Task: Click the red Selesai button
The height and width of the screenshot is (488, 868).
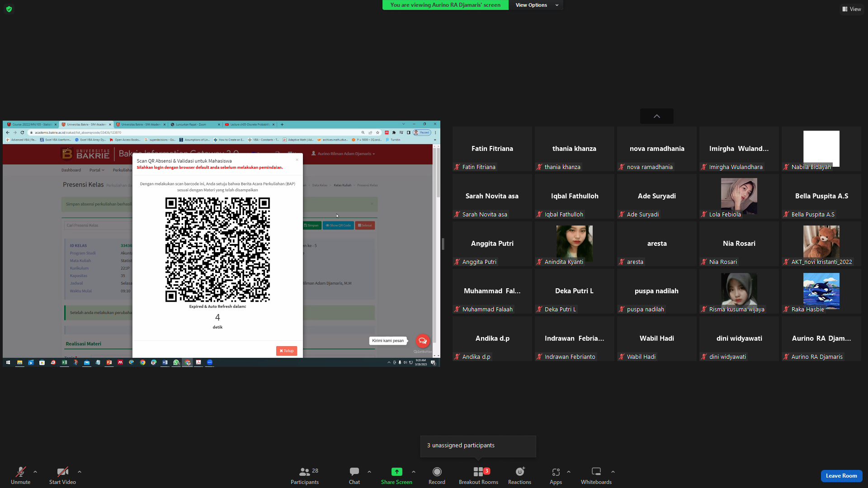Action: (365, 225)
